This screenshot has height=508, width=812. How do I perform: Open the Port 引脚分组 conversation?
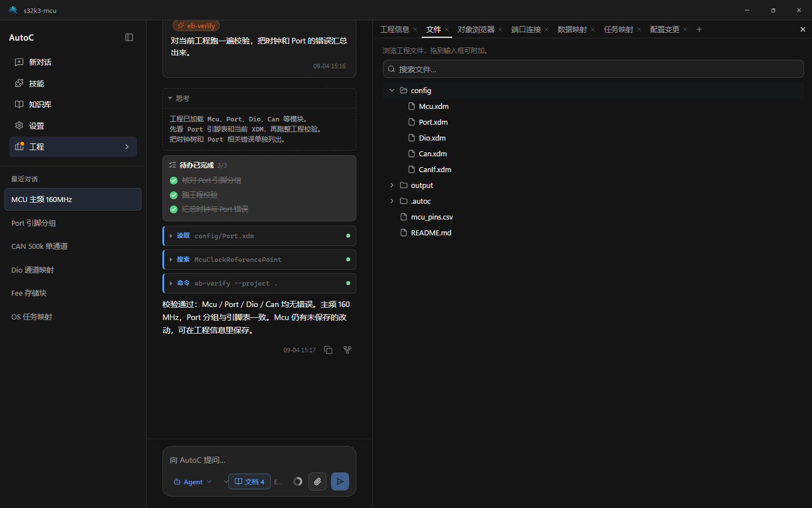[x=73, y=223]
